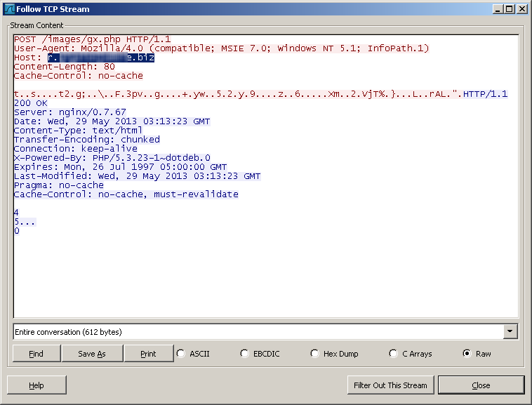Viewport: 532px width, 405px height.
Task: Click the Save As button
Action: 92,354
